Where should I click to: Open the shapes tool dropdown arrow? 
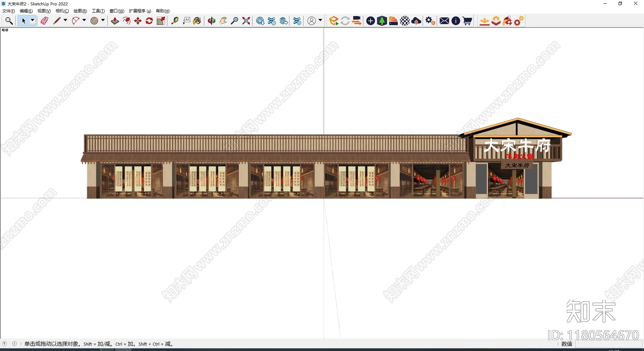[x=103, y=21]
